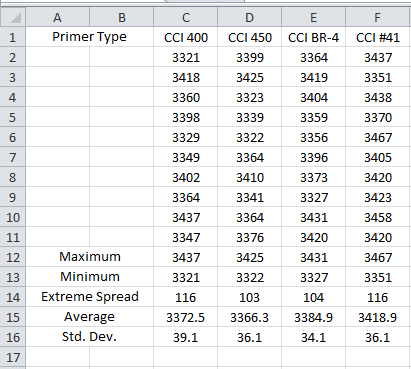Select cell containing 3410
The width and height of the screenshot is (411, 369).
(250, 177)
